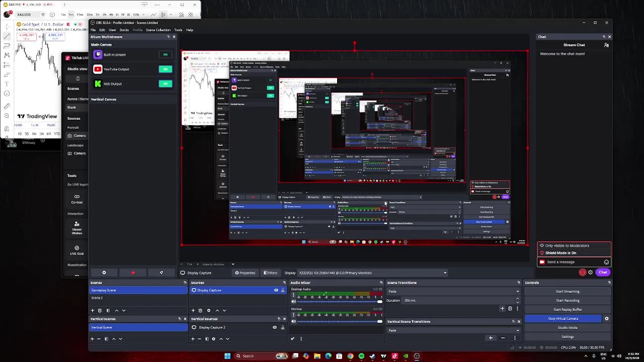Open emoji picker in chat message box
Viewport: 644px width, 362px height.
point(606,262)
